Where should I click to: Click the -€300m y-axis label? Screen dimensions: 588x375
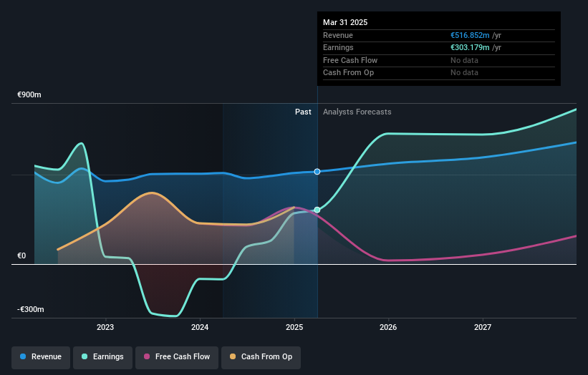pyautogui.click(x=31, y=309)
